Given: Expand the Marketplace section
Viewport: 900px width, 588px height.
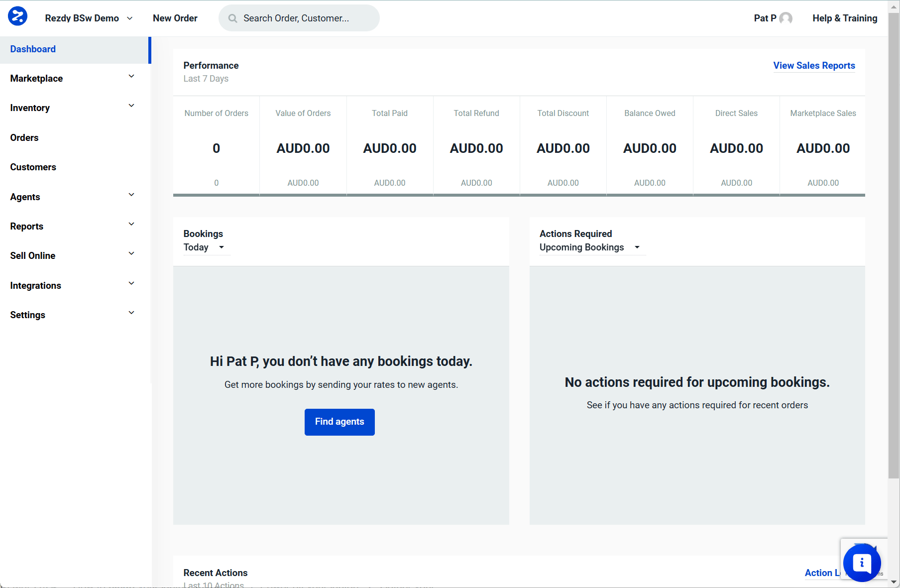Looking at the screenshot, I should [x=131, y=76].
